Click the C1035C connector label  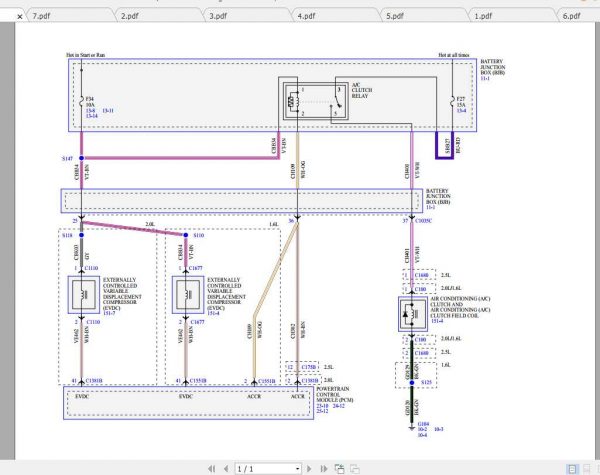click(424, 221)
